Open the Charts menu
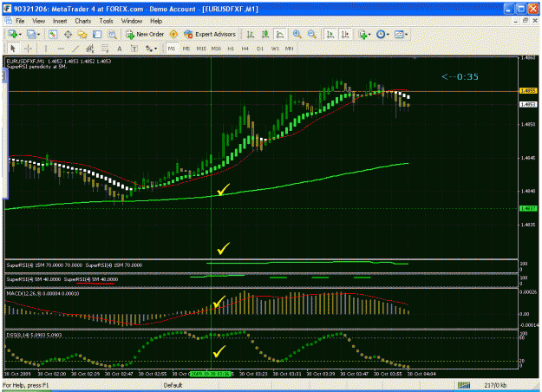 (83, 21)
